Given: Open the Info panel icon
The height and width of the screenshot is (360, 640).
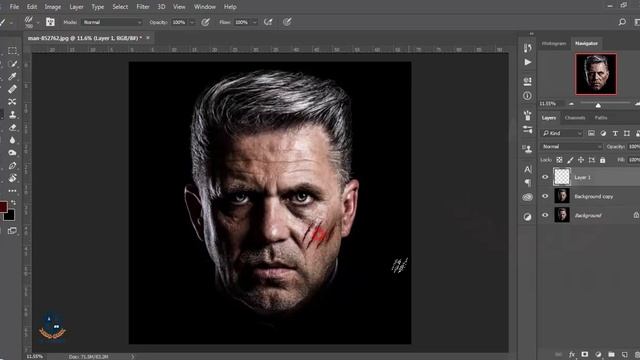Looking at the screenshot, I should tap(527, 96).
